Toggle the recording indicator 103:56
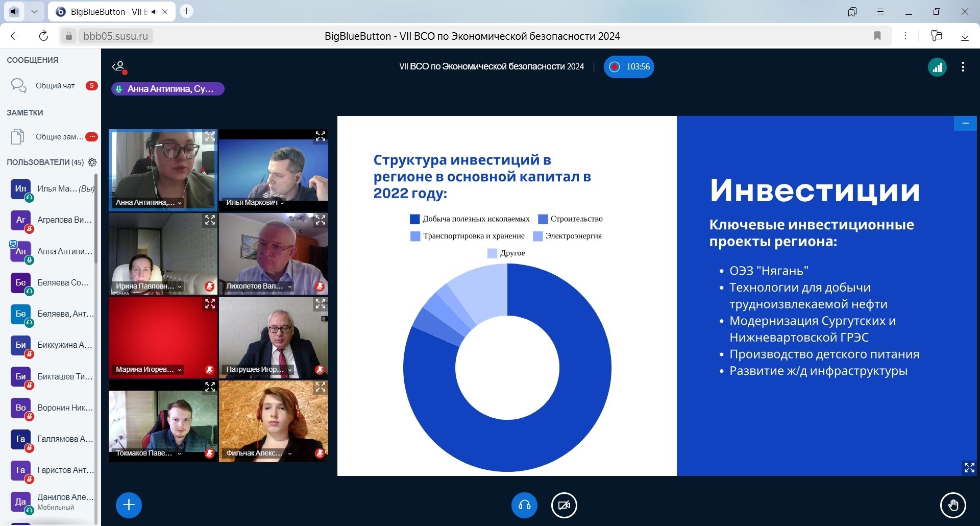The image size is (980, 526). (629, 67)
